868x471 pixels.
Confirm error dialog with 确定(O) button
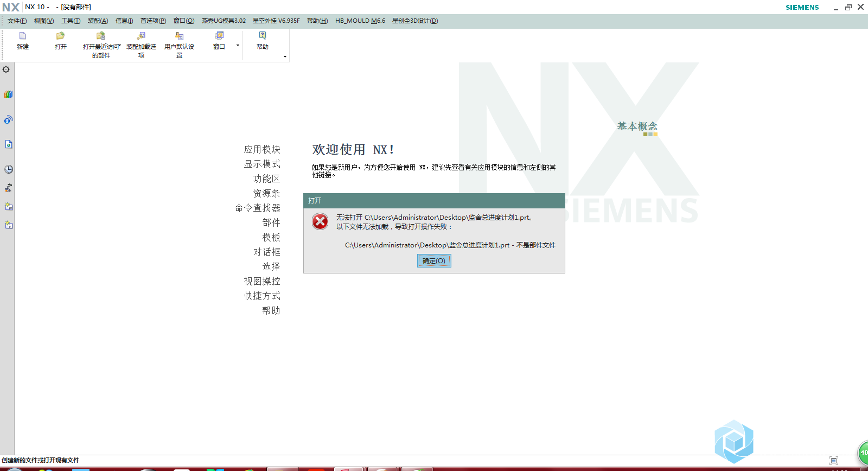tap(434, 261)
